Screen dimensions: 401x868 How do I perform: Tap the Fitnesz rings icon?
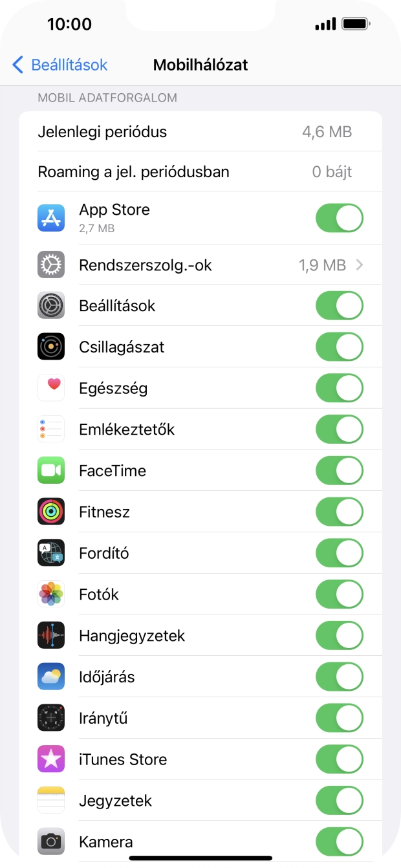pyautogui.click(x=51, y=512)
